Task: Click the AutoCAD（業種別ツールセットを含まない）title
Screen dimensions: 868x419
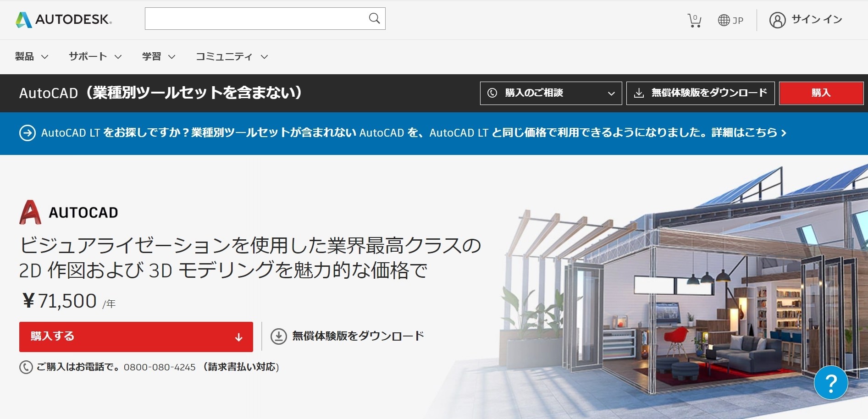Action: (161, 93)
